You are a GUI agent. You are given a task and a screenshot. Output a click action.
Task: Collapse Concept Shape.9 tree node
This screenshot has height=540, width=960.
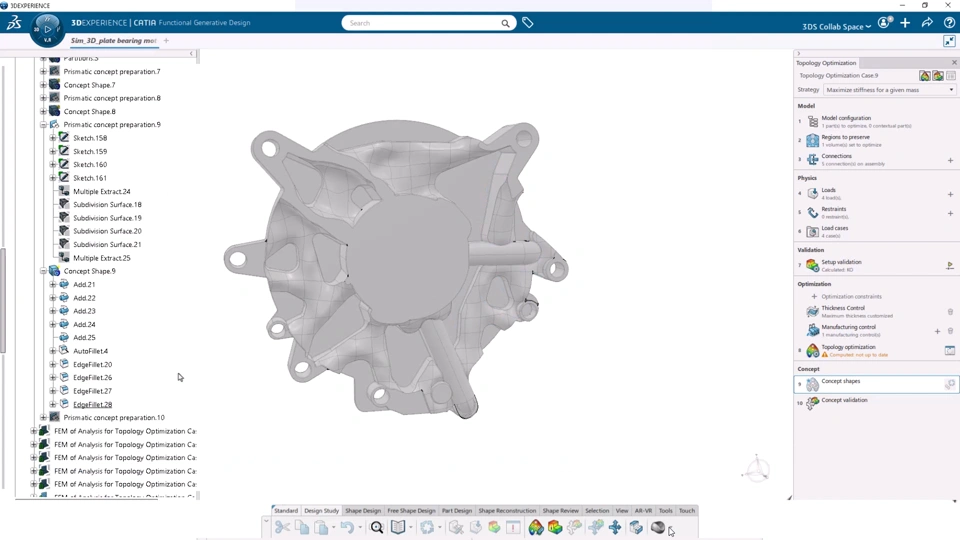tap(43, 271)
